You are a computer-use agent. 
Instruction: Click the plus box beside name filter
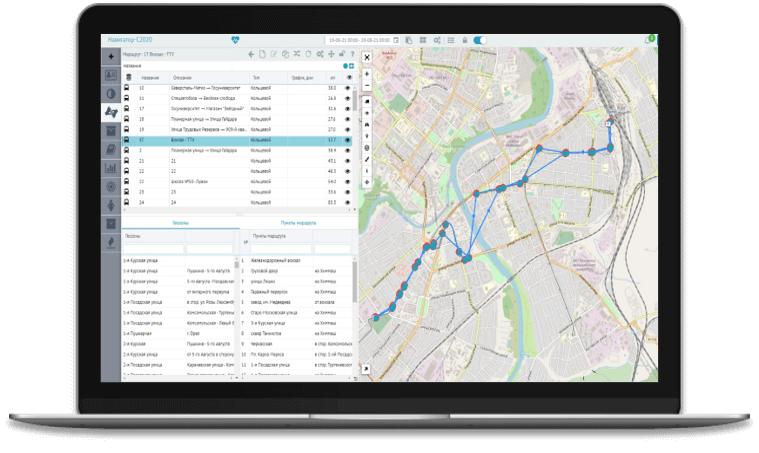pyautogui.click(x=352, y=66)
